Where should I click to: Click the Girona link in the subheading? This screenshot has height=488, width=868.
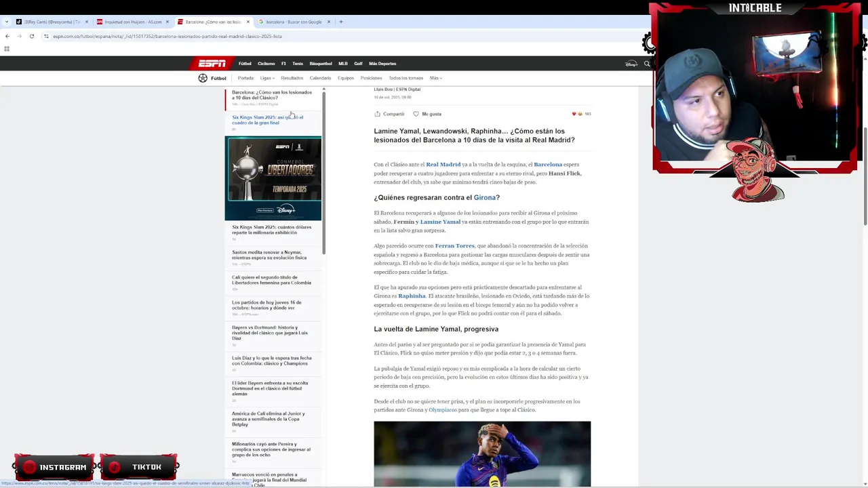pos(484,198)
